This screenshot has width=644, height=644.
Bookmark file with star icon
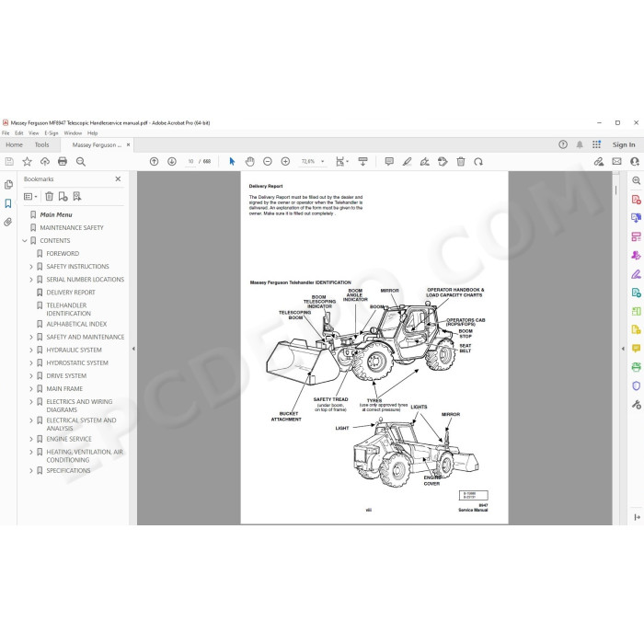(27, 161)
